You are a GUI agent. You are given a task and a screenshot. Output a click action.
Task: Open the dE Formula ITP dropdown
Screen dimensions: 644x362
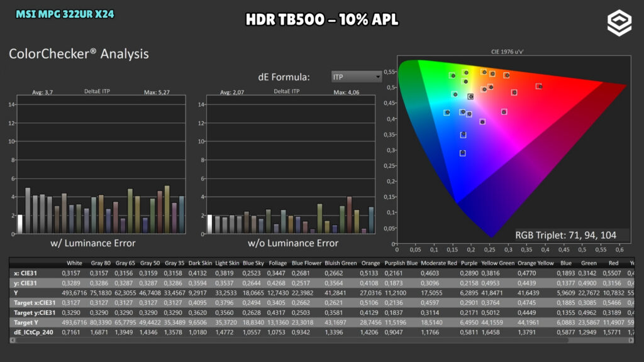(356, 77)
